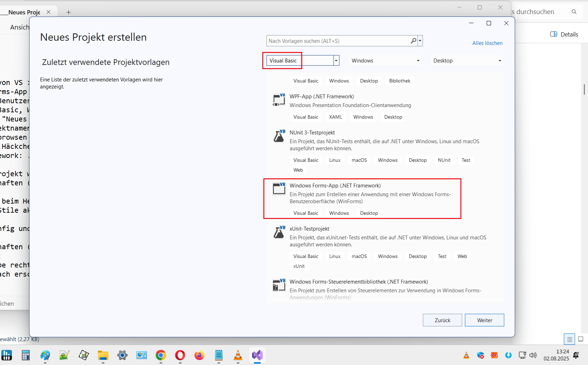The image size is (588, 365).
Task: Close the 'Neues Proje' tab in background window
Action: [x=48, y=12]
